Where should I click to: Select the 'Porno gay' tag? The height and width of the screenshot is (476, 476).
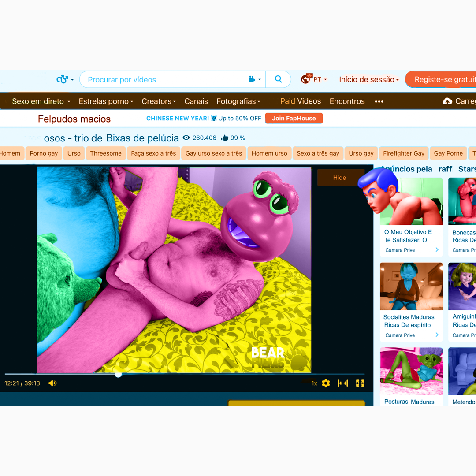[x=44, y=153]
